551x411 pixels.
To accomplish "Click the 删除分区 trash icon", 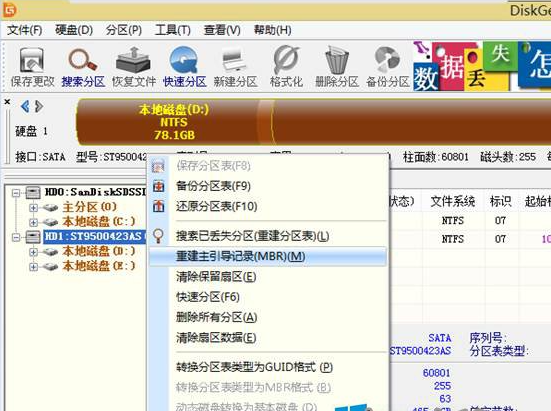I will coord(337,60).
